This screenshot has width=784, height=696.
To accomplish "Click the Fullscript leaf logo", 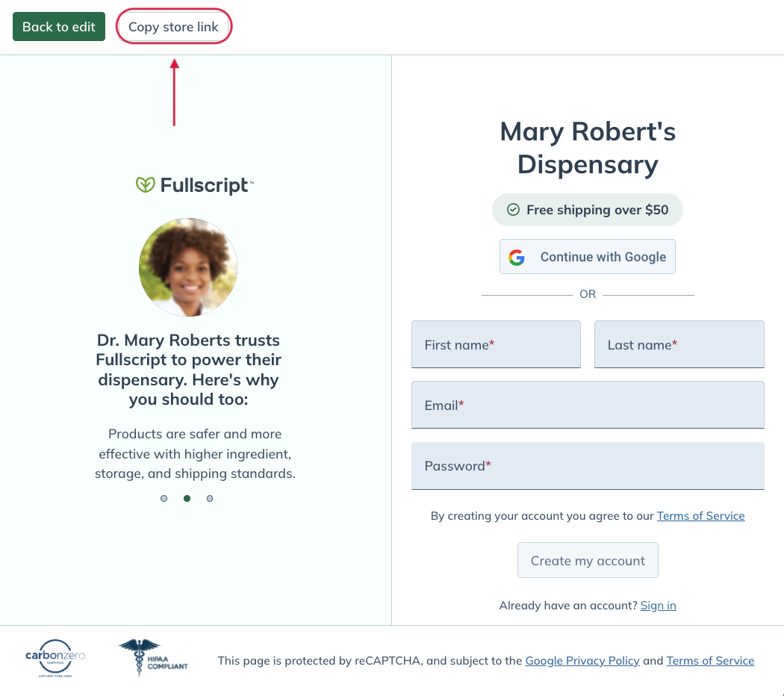I will [x=145, y=185].
